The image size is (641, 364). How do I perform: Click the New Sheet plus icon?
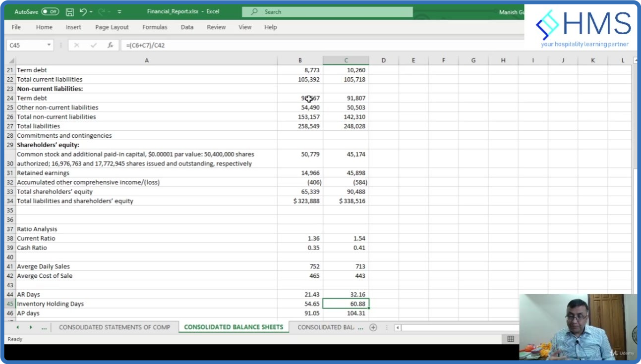(373, 327)
